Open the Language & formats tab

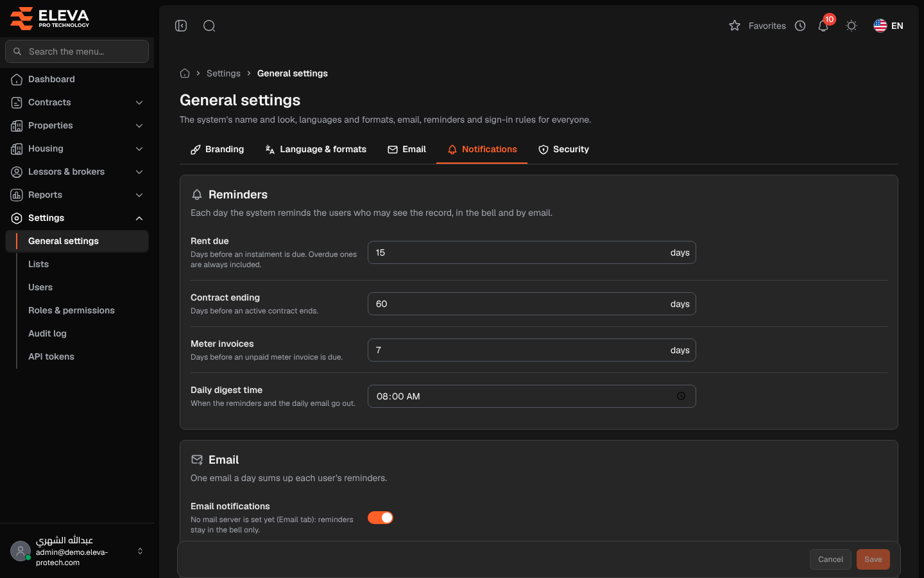[316, 150]
